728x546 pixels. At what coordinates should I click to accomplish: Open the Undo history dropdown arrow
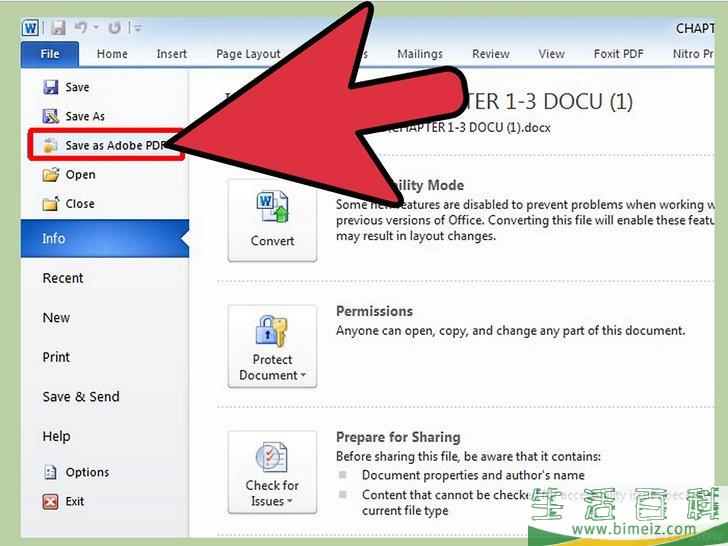[x=96, y=28]
